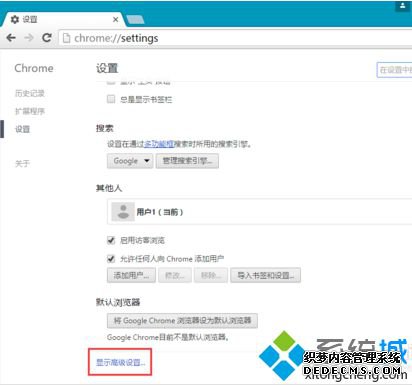
Task: Click 显示高级设置 link
Action: 120,362
